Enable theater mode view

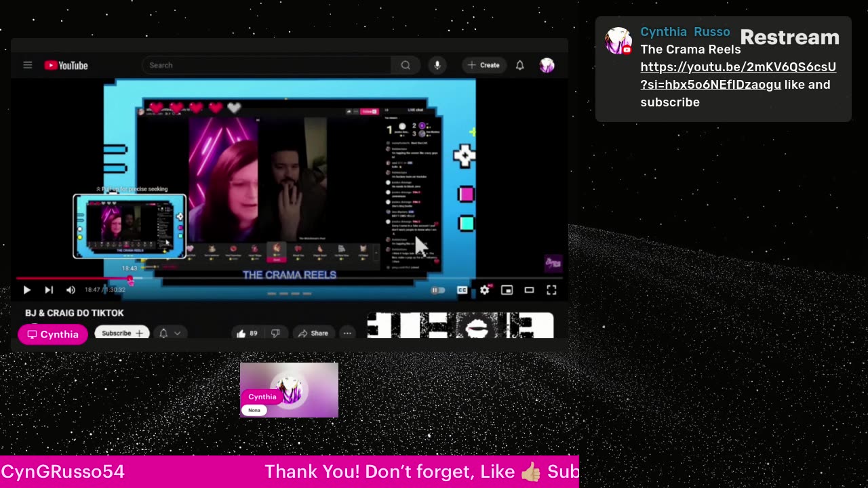(x=529, y=290)
